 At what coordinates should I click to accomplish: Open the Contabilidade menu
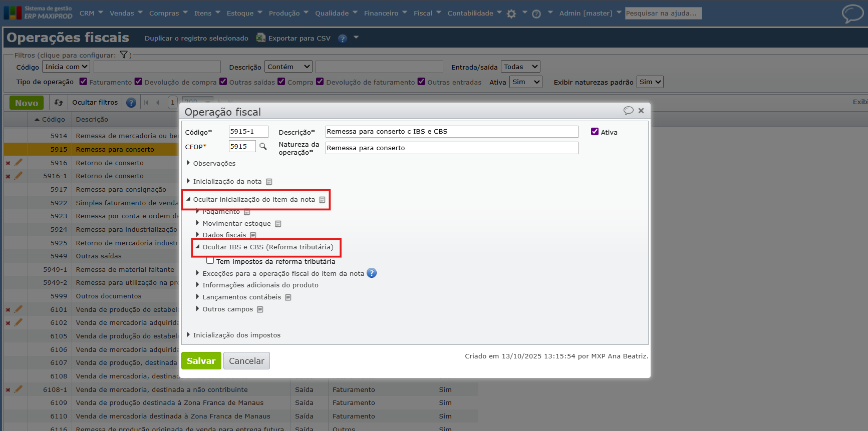474,13
